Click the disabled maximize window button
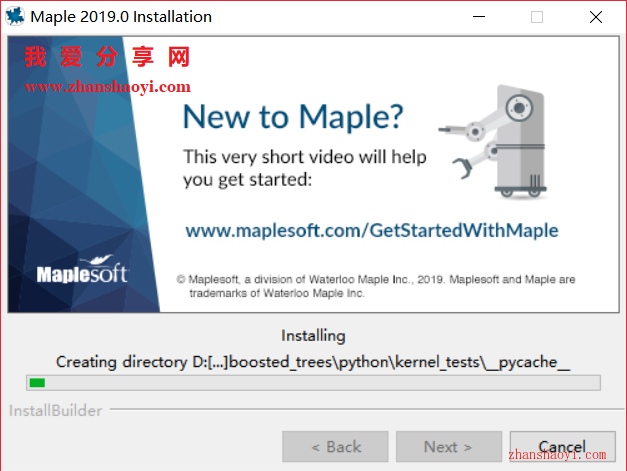Screen dimensions: 627x471 [537, 17]
